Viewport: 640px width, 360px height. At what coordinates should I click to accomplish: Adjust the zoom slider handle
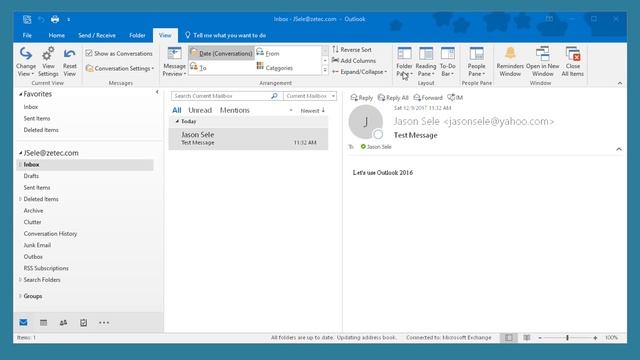[567, 338]
